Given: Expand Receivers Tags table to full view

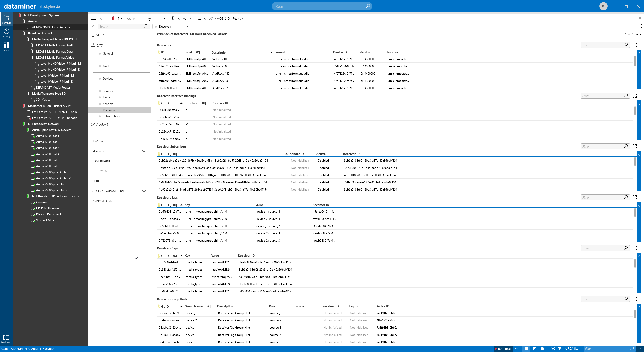Looking at the screenshot, I should click(635, 197).
